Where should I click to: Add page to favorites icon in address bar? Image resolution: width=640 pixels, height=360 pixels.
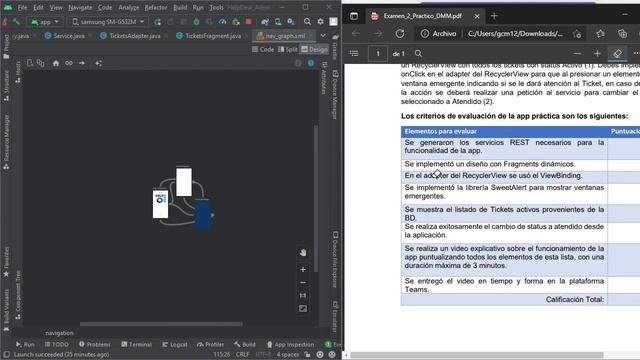pyautogui.click(x=577, y=34)
